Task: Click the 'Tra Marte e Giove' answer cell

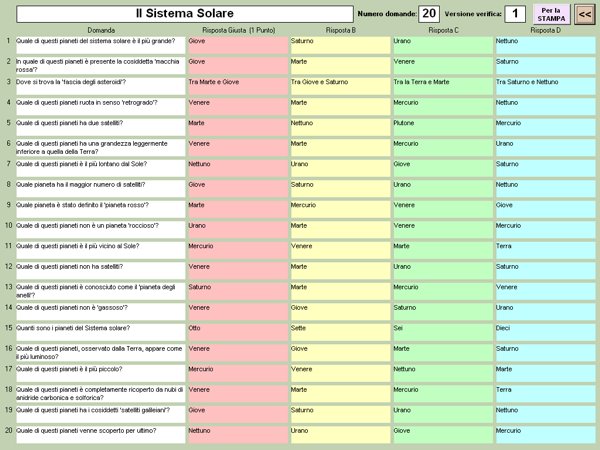Action: tap(238, 86)
